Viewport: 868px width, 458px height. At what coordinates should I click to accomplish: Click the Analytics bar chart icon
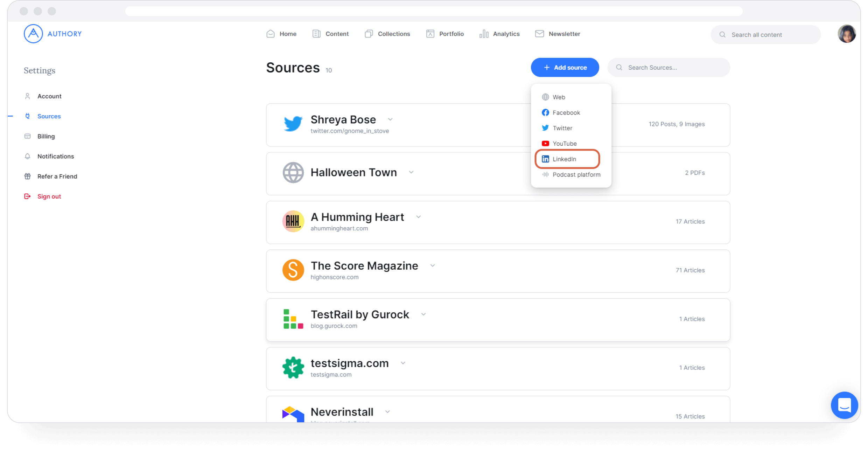pos(484,34)
